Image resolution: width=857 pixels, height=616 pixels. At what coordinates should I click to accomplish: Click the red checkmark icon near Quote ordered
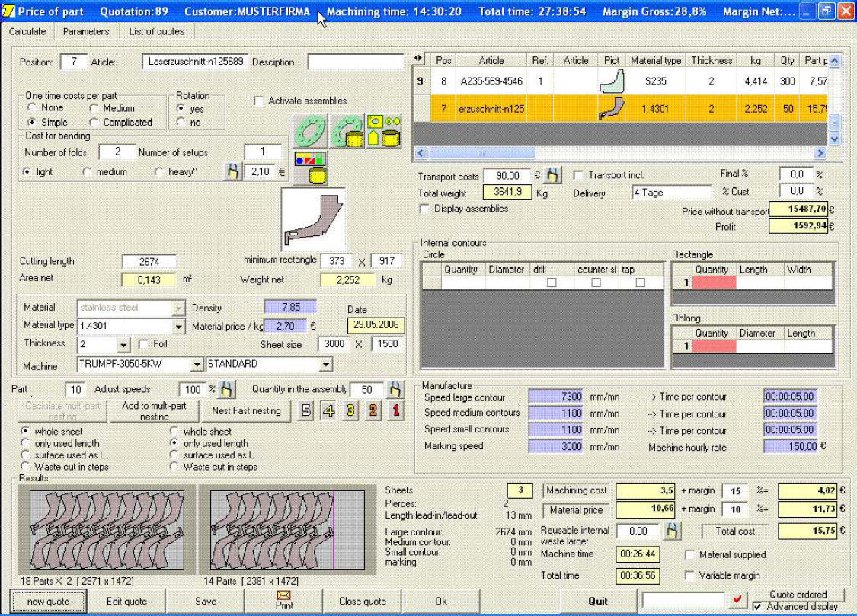(737, 600)
